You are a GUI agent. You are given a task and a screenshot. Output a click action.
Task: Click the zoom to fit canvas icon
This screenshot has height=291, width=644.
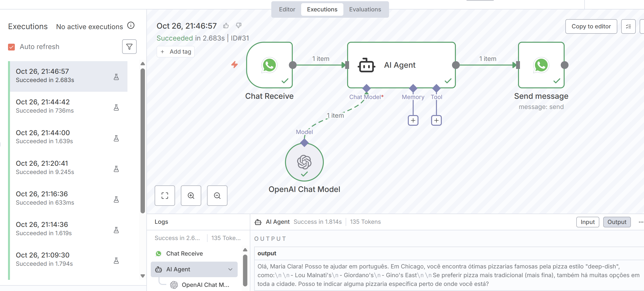(x=165, y=196)
